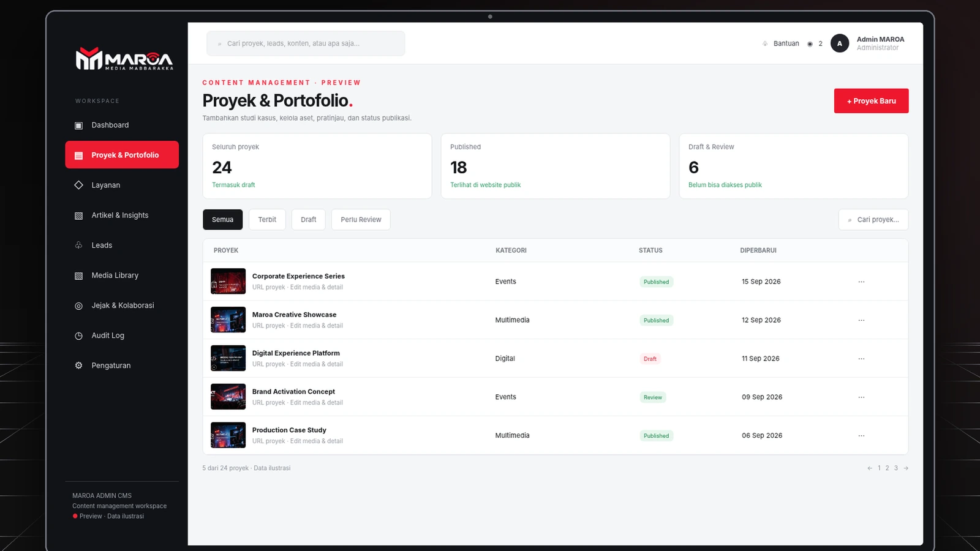Switch to the Perlu Review filter tab
The image size is (980, 551).
pos(361,220)
